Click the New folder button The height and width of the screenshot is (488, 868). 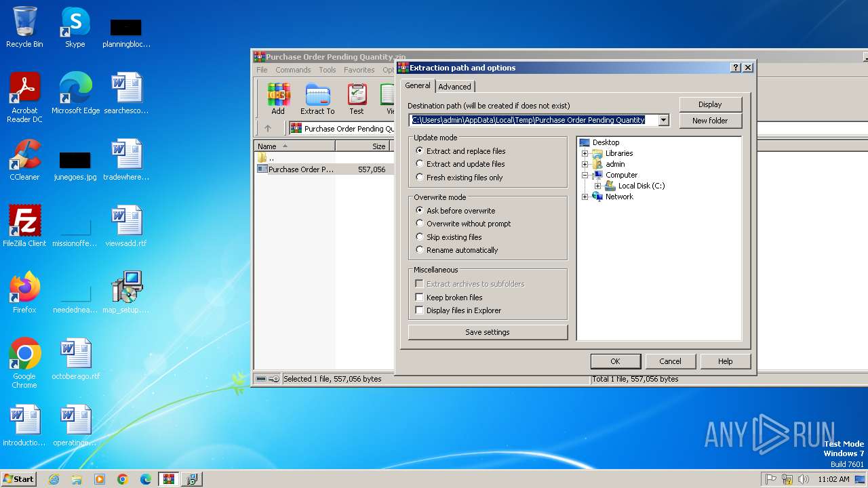[x=710, y=121]
